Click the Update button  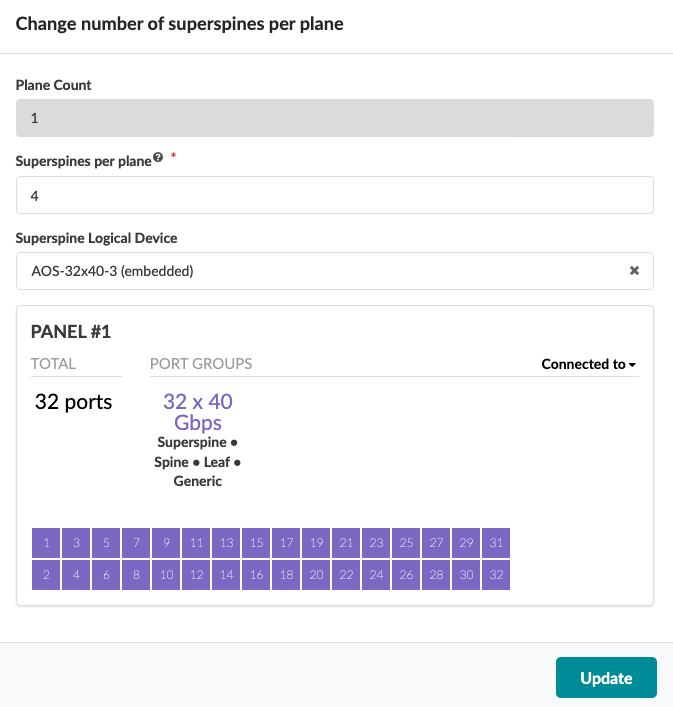[606, 678]
